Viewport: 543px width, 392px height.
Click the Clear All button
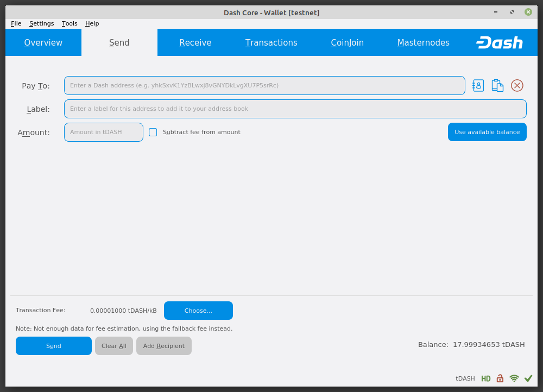point(114,346)
